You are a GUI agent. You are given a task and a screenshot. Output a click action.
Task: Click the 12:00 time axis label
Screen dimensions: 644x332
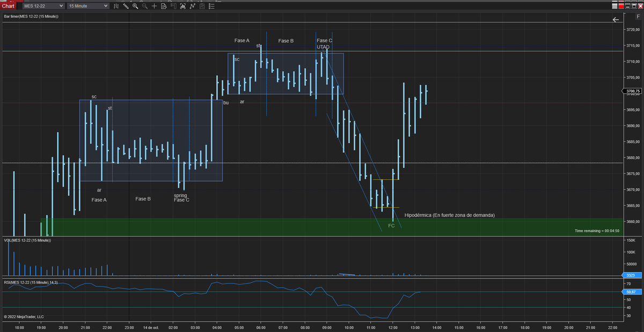click(393, 327)
